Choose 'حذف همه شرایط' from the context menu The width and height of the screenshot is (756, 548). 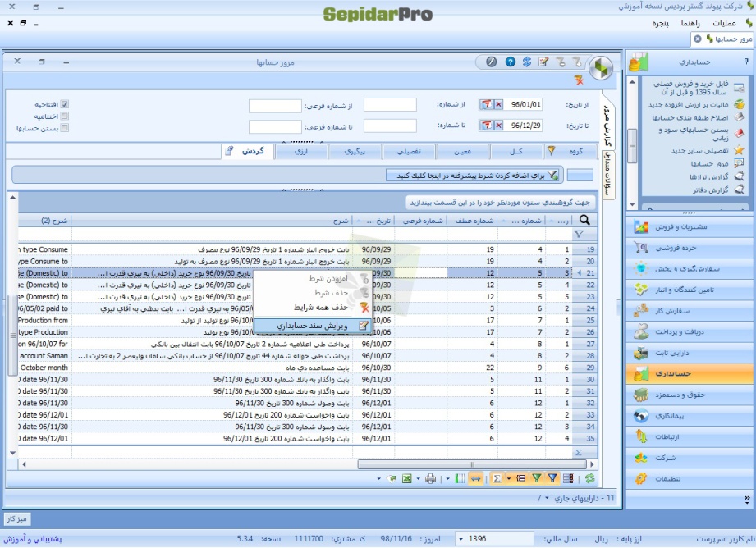313,308
